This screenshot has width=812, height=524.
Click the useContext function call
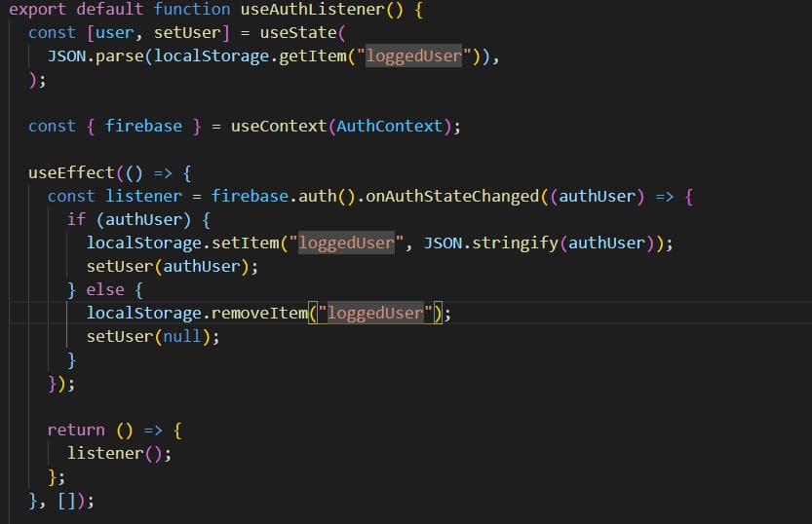point(279,127)
